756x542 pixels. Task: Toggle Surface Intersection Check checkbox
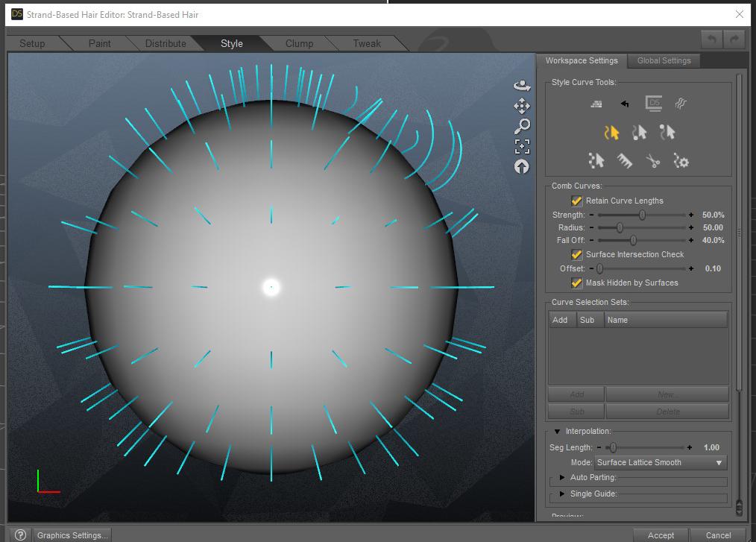(576, 254)
